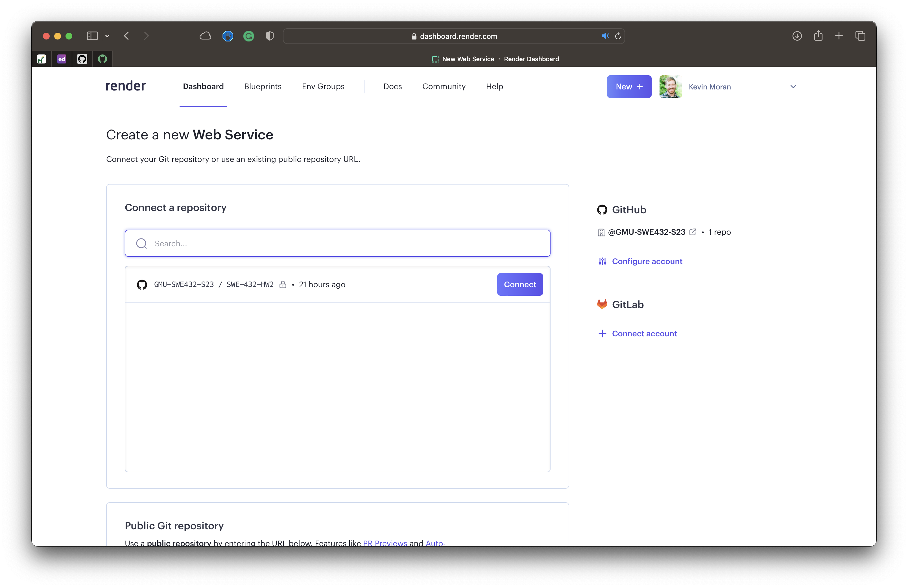Click the GitHub icon next to GMU-SWE432-S23
The height and width of the screenshot is (588, 908).
(x=142, y=284)
